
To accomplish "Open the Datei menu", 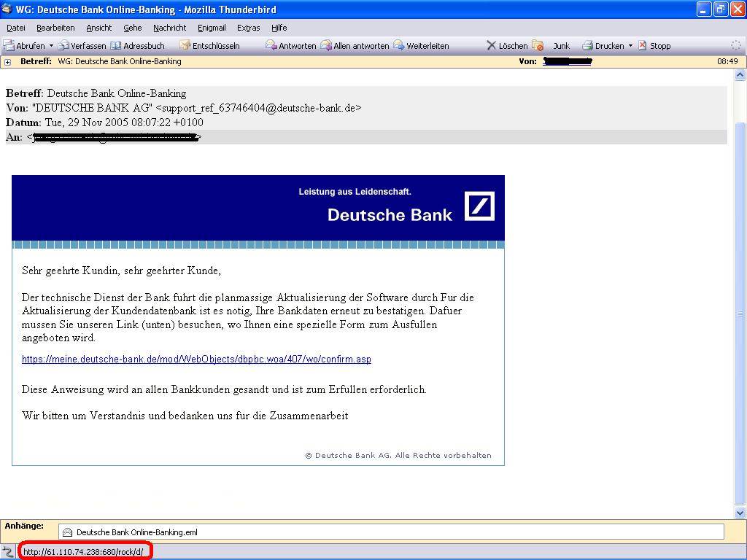I will 16,28.
